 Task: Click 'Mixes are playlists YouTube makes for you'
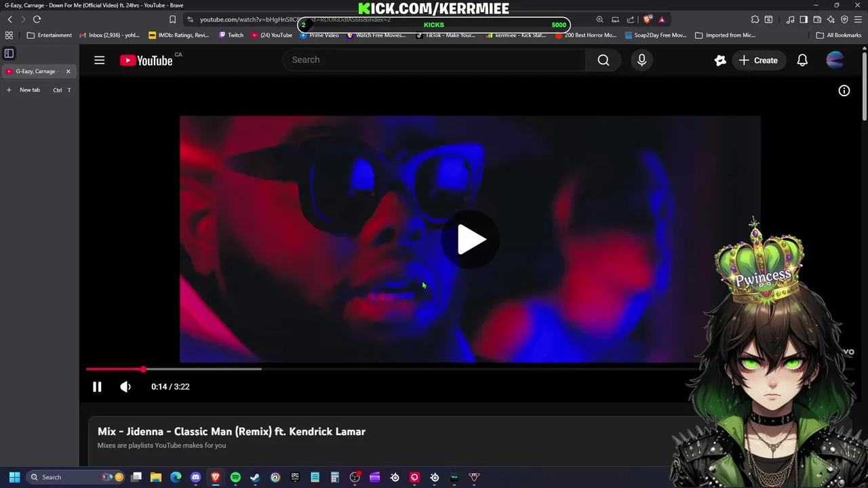click(x=161, y=445)
